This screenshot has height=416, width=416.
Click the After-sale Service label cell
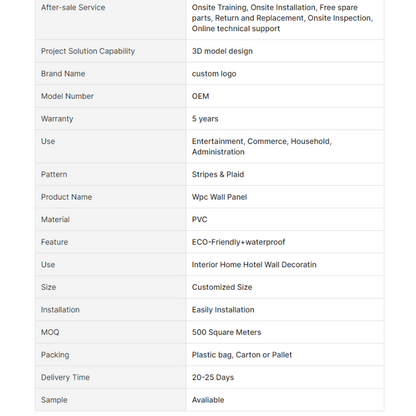(x=110, y=18)
